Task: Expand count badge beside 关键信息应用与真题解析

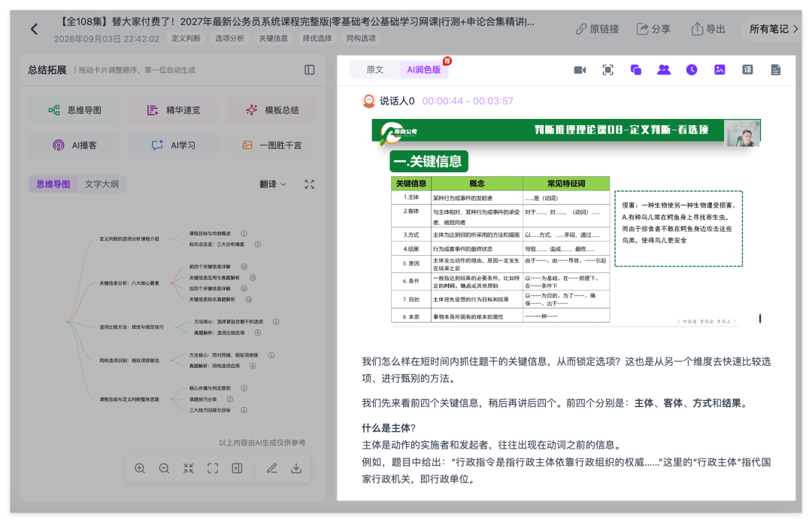Action: [x=253, y=278]
